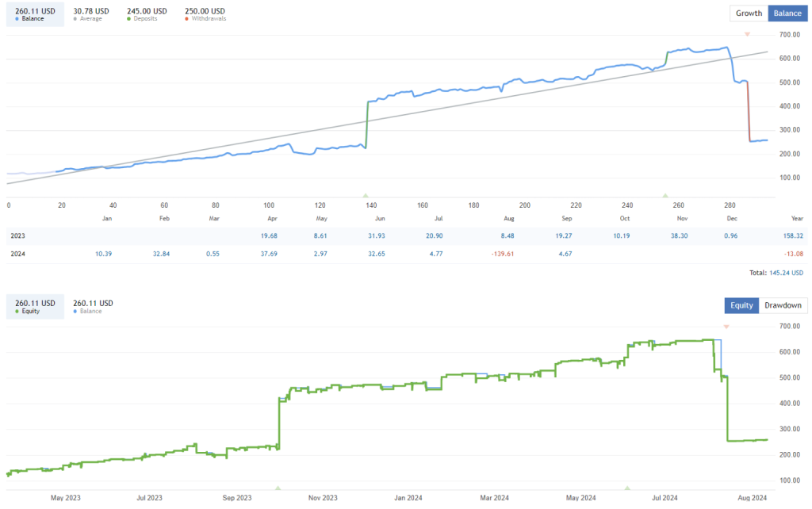Switch to the Growth tab
812x509 pixels.
749,13
